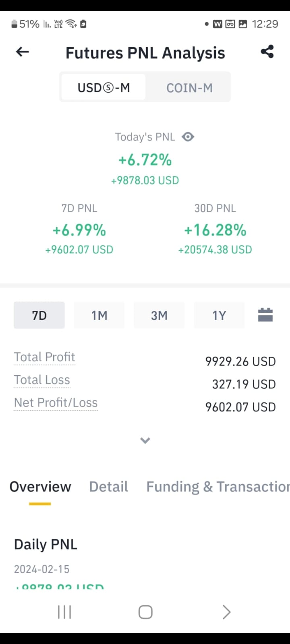Choose the 3M time range
The width and height of the screenshot is (290, 644).
point(159,315)
